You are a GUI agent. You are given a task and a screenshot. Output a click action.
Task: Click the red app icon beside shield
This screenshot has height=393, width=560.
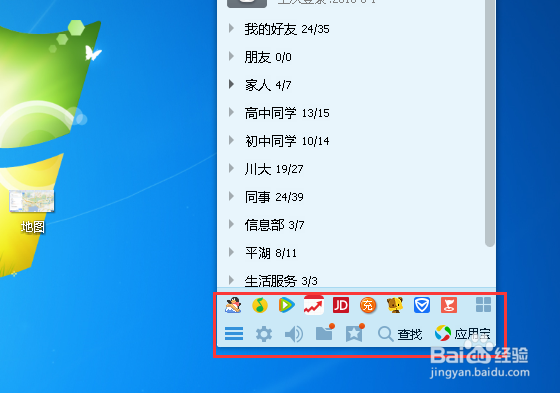pyautogui.click(x=449, y=305)
